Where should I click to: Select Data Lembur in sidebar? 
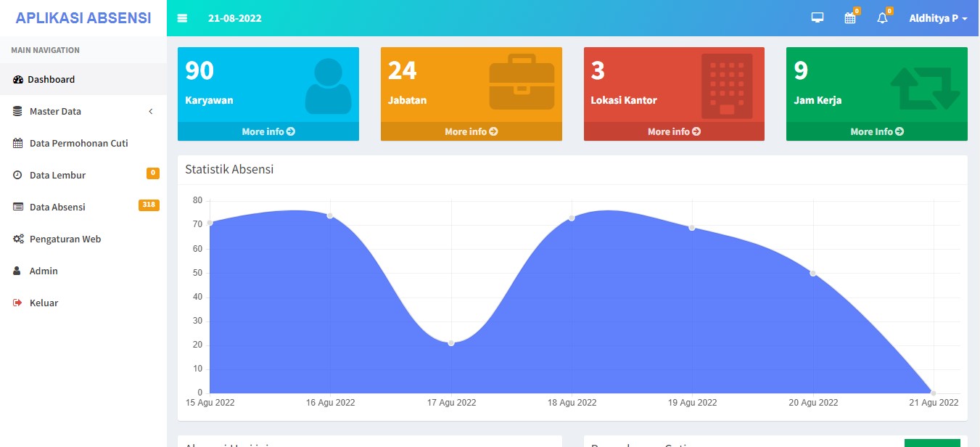[x=57, y=175]
